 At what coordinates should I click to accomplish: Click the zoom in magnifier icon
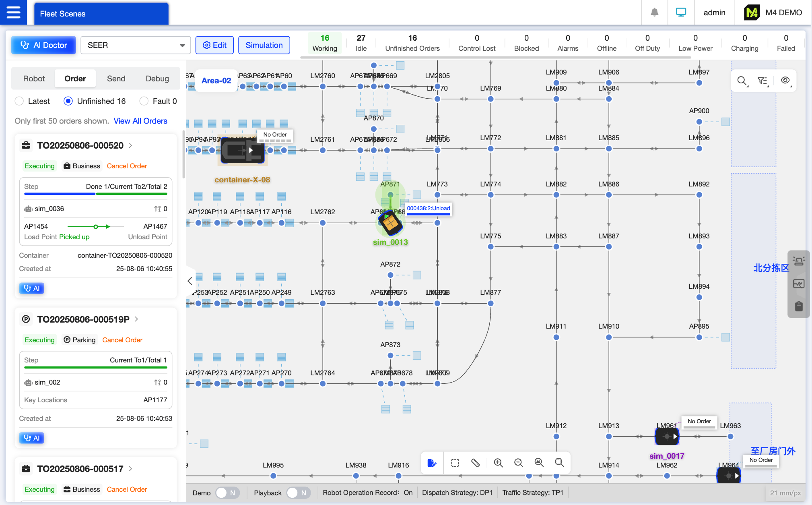pos(498,463)
